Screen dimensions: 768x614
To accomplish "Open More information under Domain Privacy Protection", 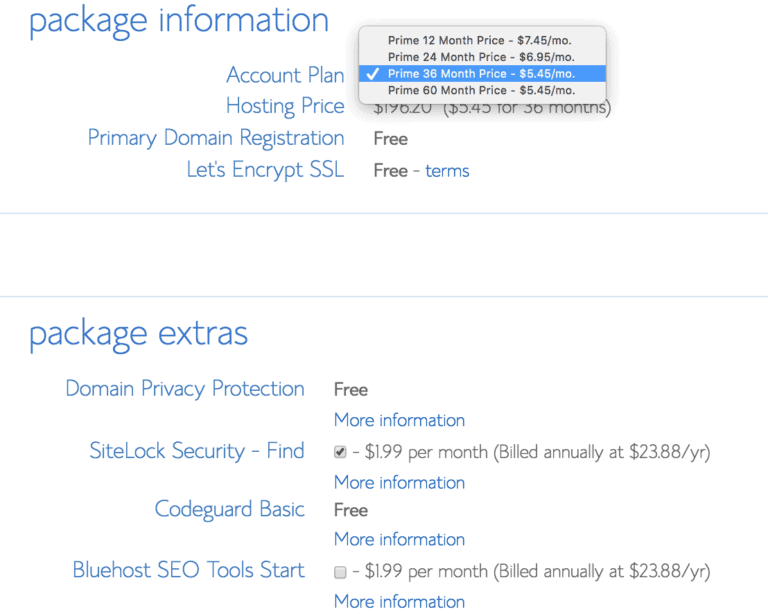I will click(x=399, y=420).
